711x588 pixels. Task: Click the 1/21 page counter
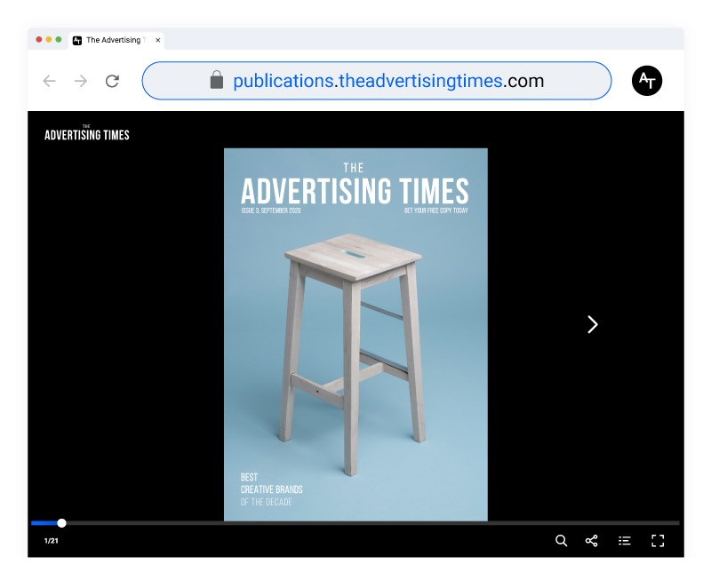[52, 541]
